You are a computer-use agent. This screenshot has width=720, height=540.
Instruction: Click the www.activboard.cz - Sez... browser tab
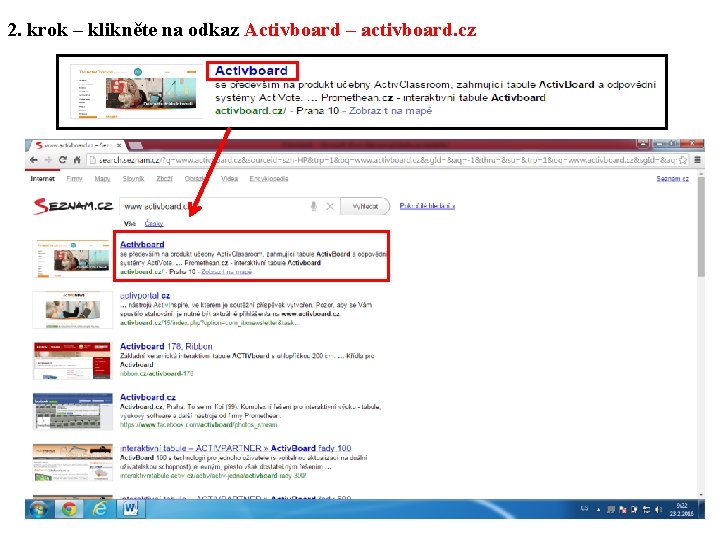coord(78,145)
